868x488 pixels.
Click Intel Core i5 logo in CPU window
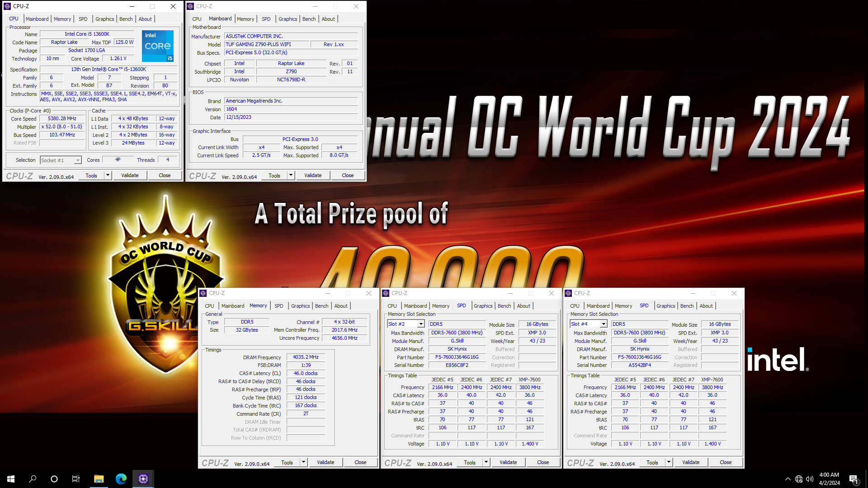(x=157, y=46)
